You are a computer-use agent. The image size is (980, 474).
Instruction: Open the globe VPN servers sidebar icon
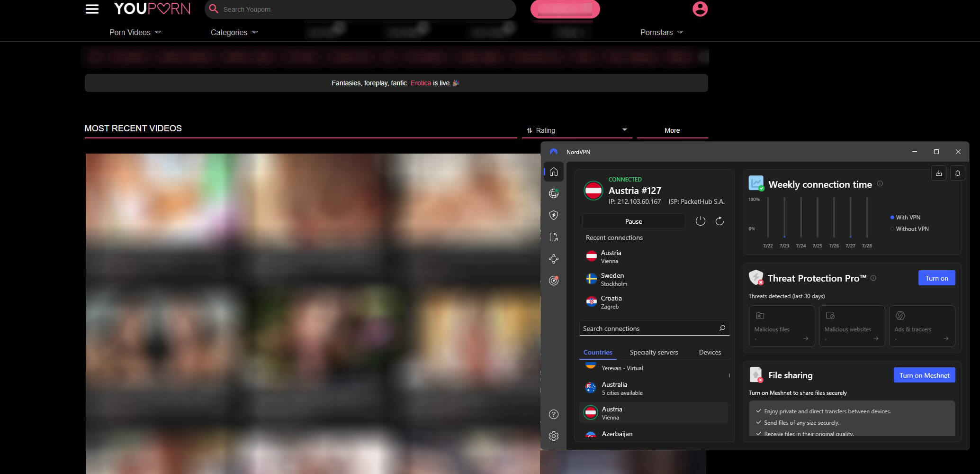click(x=553, y=193)
